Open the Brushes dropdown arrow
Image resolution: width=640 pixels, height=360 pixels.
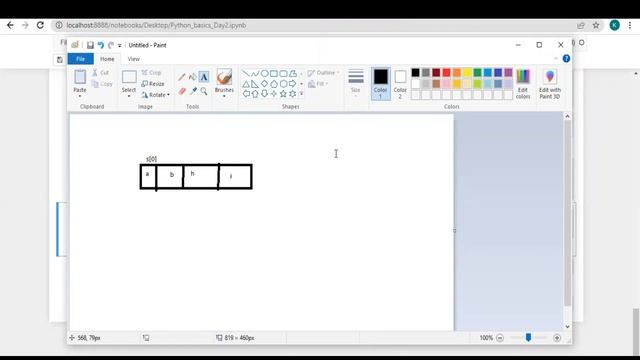(x=224, y=96)
